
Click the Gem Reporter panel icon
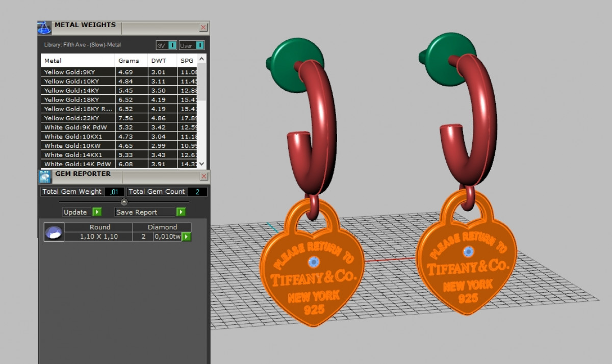tap(45, 176)
